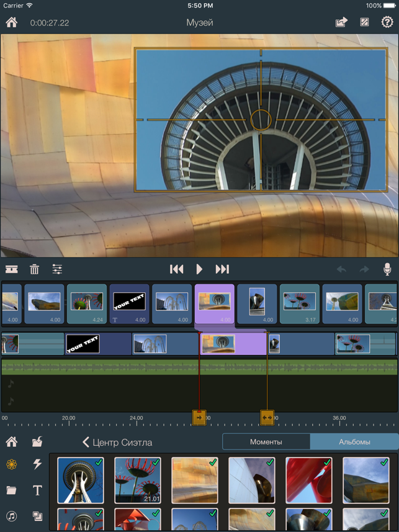The height and width of the screenshot is (532, 399).
Task: Click the right trim handle on timeline
Action: [x=267, y=418]
